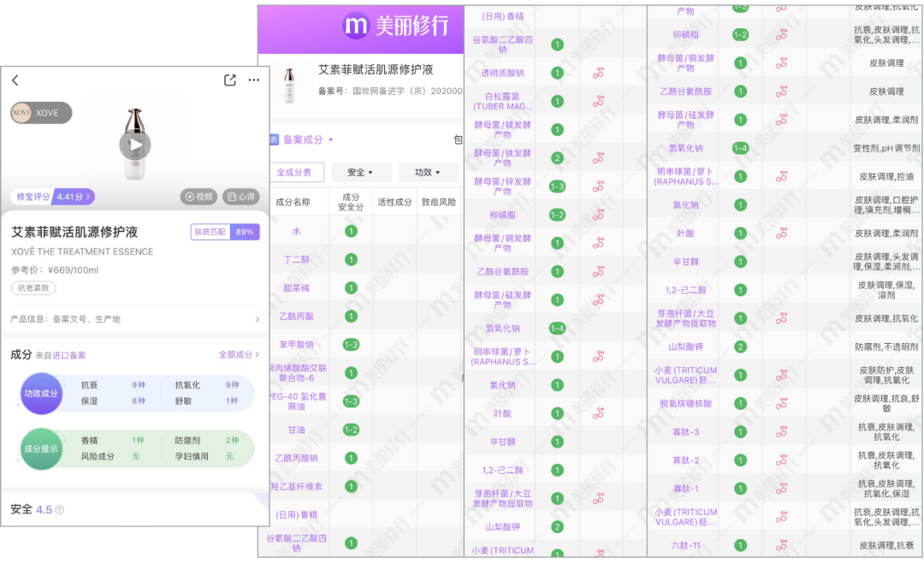Click the 成分名称 column header

(x=293, y=202)
